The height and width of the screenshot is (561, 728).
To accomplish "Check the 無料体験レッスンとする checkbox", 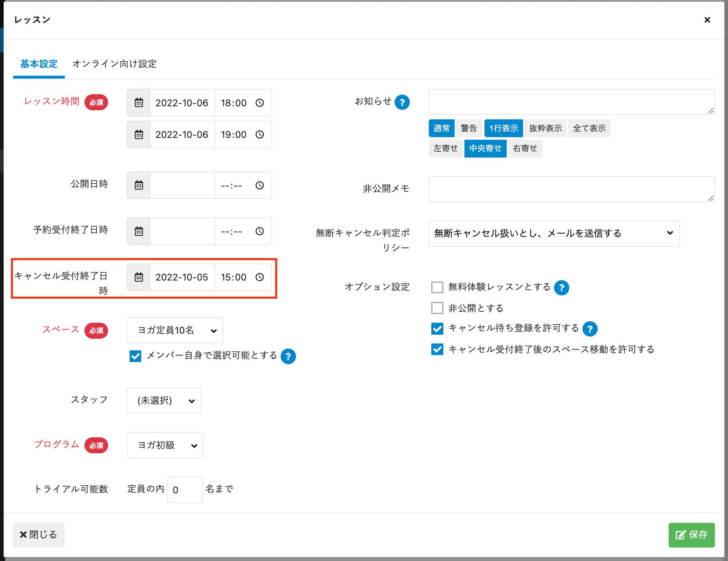I will click(x=437, y=287).
